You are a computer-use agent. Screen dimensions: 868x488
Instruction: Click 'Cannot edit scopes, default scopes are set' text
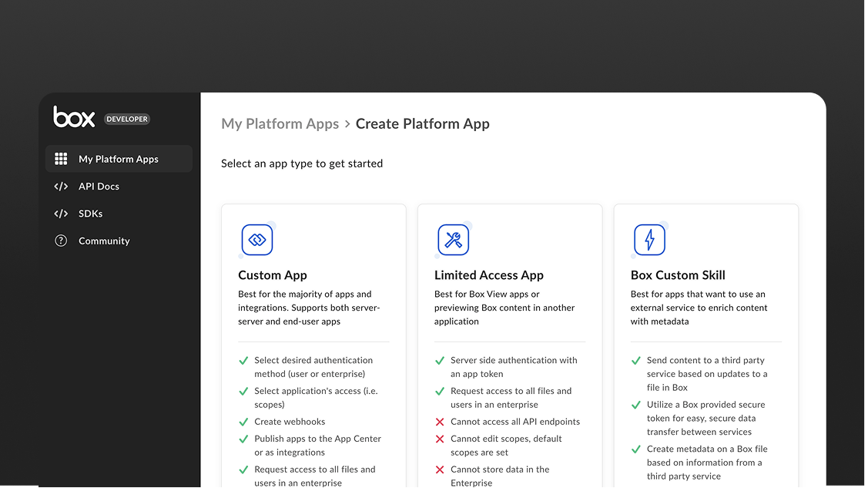[x=506, y=446]
